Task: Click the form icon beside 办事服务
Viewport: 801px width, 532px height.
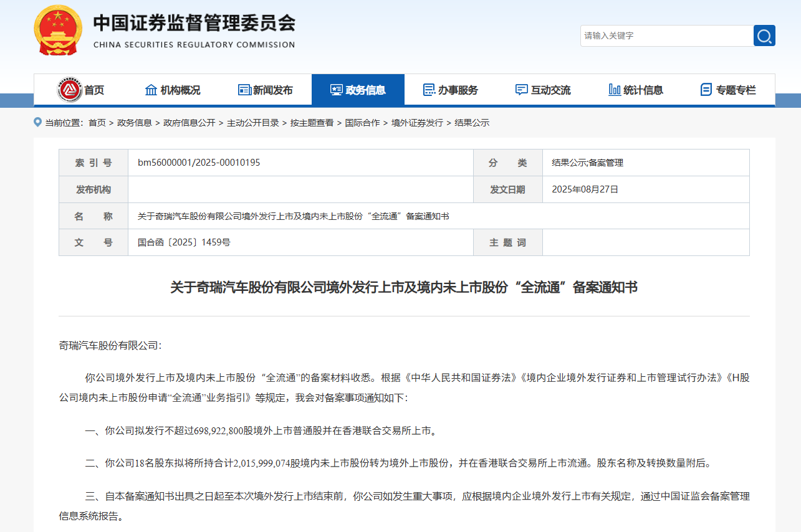Action: pos(429,90)
